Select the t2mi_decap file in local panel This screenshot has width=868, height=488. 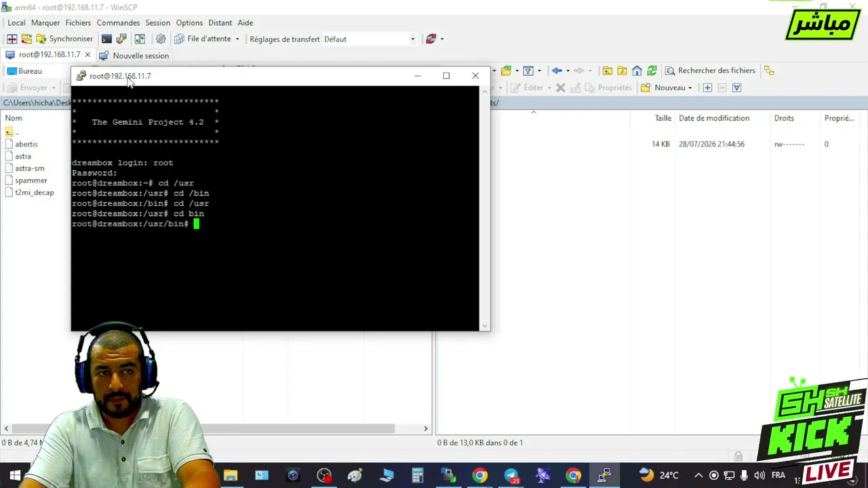35,193
